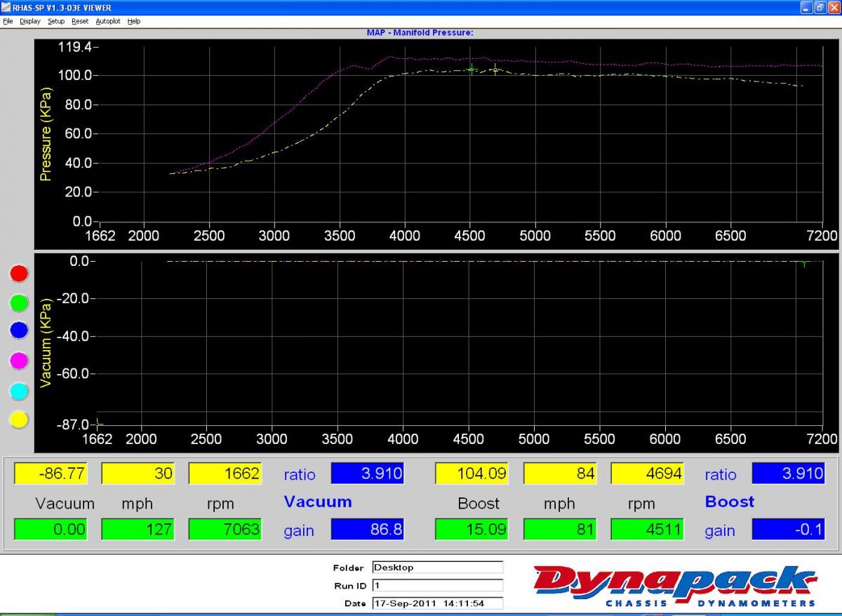Click the yellow Boost rpm value 4694
Viewport: 842px width, 616px height.
tap(647, 474)
